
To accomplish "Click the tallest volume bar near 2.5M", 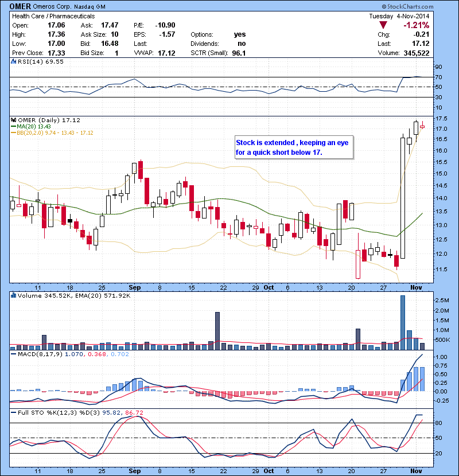I will (x=403, y=323).
